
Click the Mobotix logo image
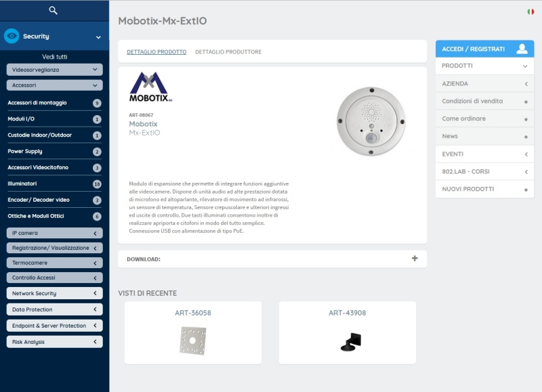(x=150, y=87)
